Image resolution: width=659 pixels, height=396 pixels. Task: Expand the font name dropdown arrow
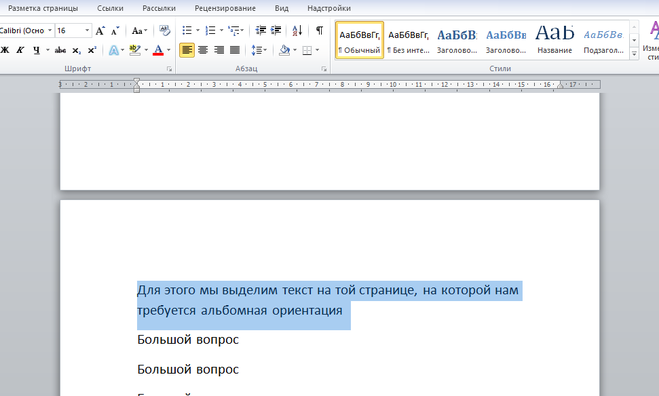pyautogui.click(x=50, y=31)
